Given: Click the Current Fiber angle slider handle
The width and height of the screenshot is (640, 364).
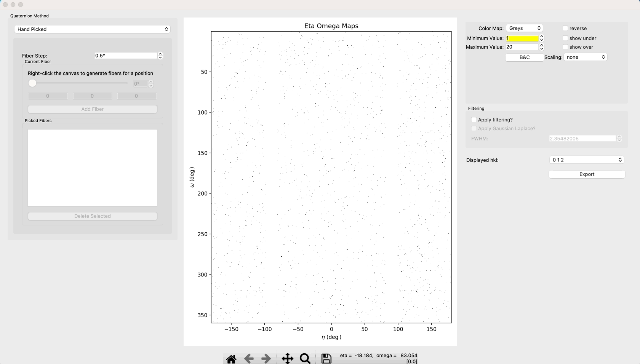Looking at the screenshot, I should click(x=32, y=83).
